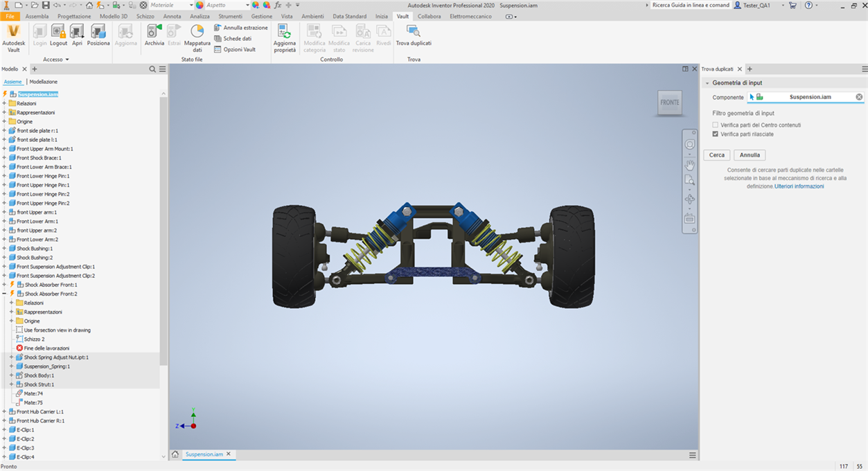Click the fx parameters icon
This screenshot has width=868, height=471.
(277, 5)
